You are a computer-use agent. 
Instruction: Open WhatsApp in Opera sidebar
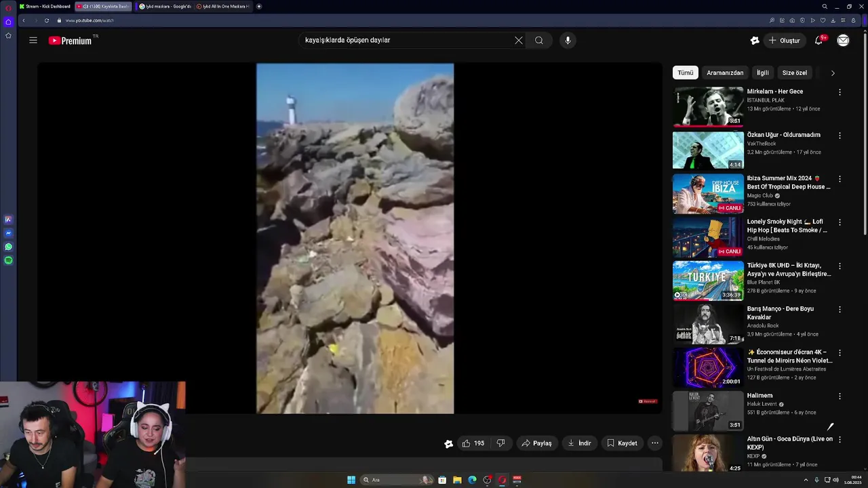8,247
